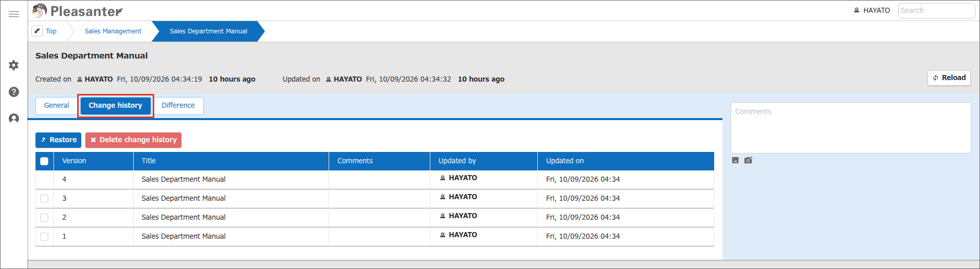980x269 pixels.
Task: Navigate to Sales Management breadcrumb
Action: (113, 31)
